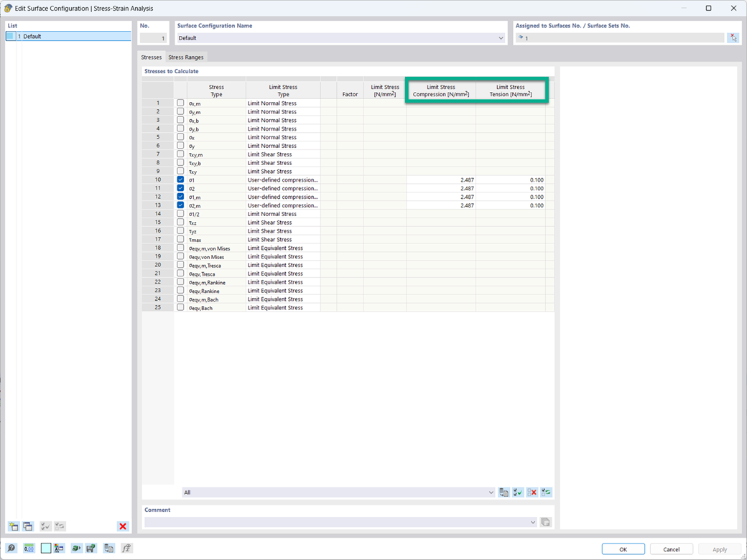Click Limit Stress Type cell for σ1,m row

pyautogui.click(x=283, y=197)
